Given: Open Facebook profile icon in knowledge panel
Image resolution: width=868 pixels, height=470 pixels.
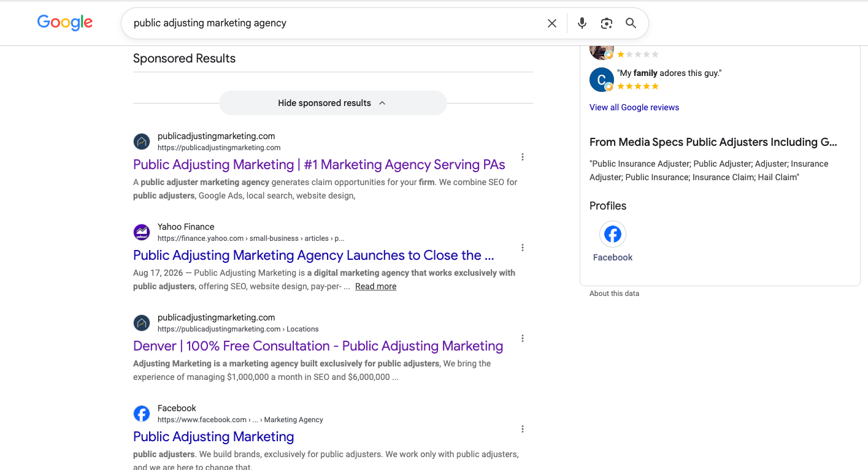Looking at the screenshot, I should pos(613,234).
